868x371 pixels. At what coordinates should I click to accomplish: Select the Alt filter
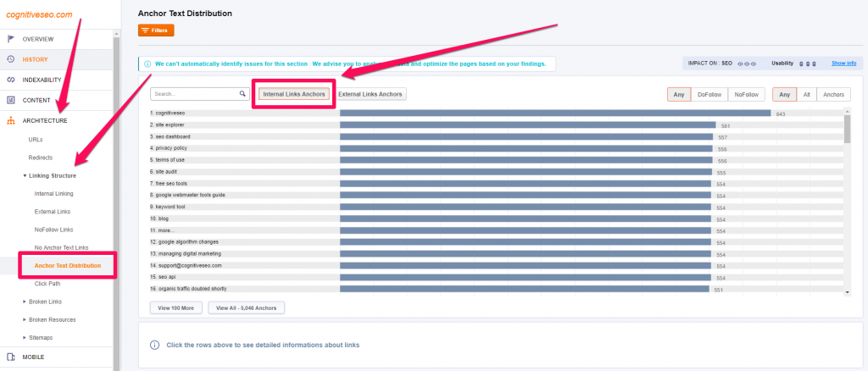[807, 95]
